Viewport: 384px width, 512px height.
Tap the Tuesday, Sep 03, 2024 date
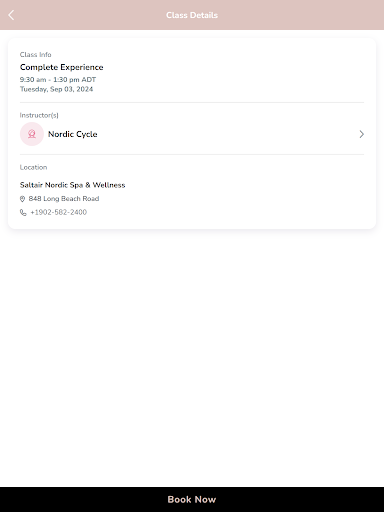coord(56,89)
